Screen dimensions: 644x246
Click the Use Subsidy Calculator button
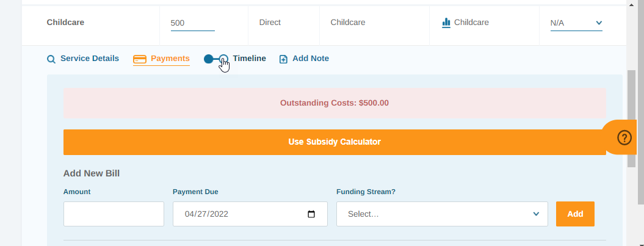335,142
